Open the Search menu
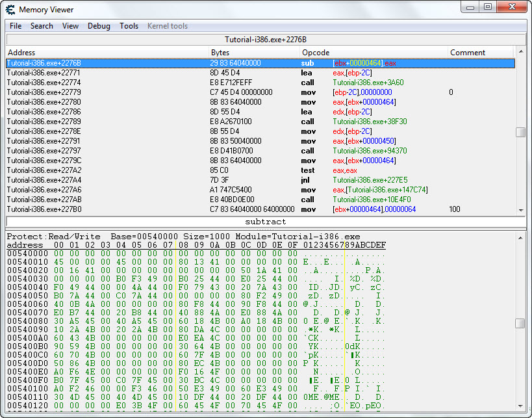 pyautogui.click(x=42, y=26)
